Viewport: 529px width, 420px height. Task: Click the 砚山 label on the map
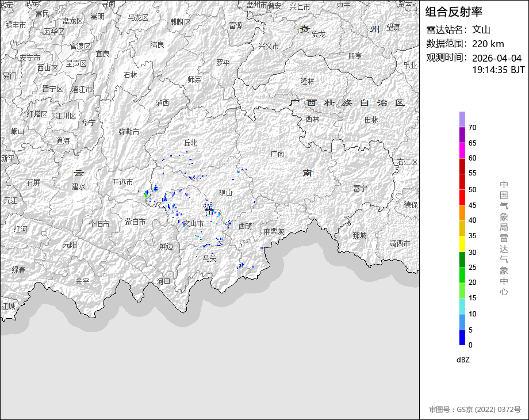tap(225, 193)
